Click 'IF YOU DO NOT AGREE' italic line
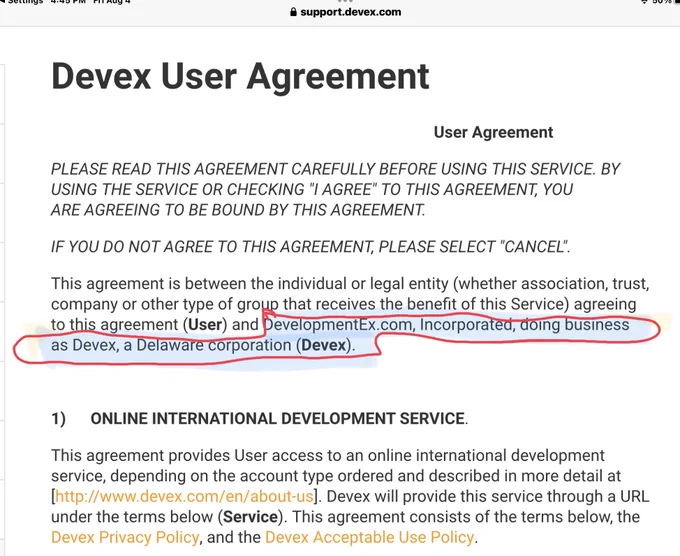This screenshot has height=556, width=680. 311,247
